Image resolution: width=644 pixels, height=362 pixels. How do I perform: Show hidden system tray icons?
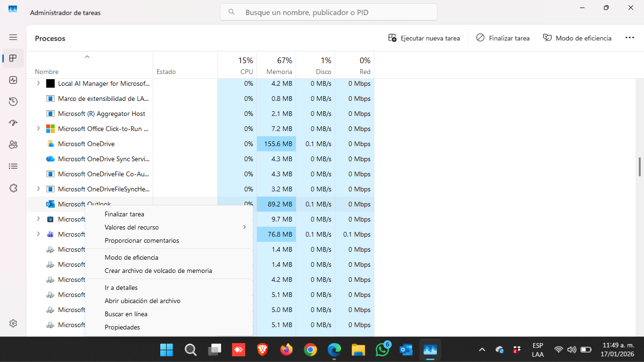482,350
